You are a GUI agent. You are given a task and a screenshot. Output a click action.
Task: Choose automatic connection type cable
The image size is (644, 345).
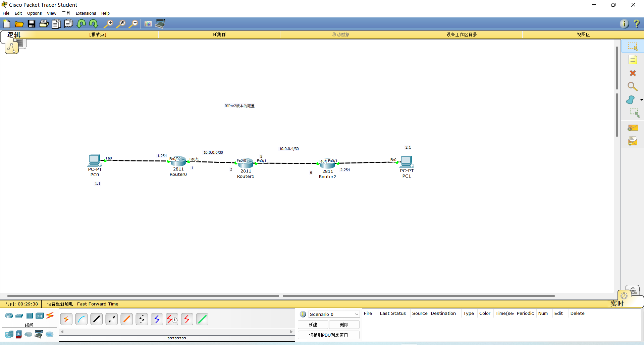point(66,319)
